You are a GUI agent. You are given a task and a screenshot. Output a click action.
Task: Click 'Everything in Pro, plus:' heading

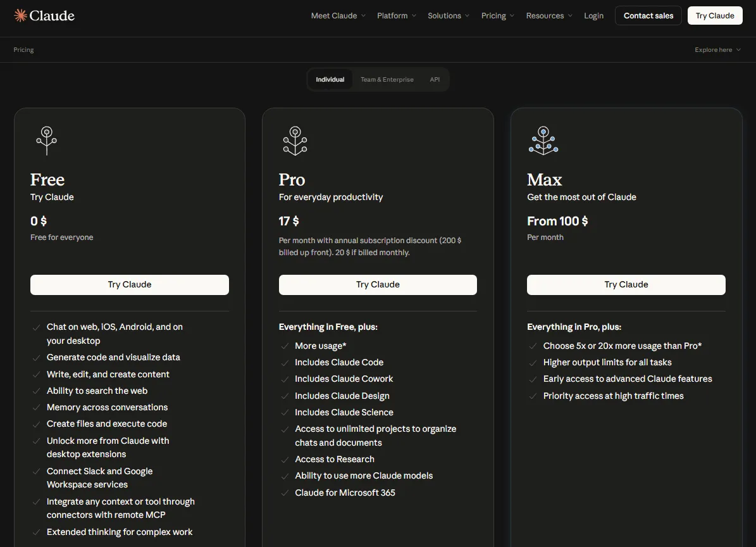(x=574, y=327)
